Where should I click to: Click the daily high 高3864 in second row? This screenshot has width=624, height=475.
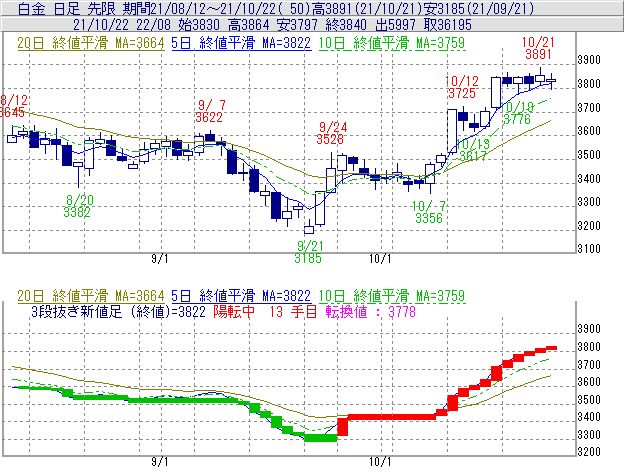tap(249, 25)
